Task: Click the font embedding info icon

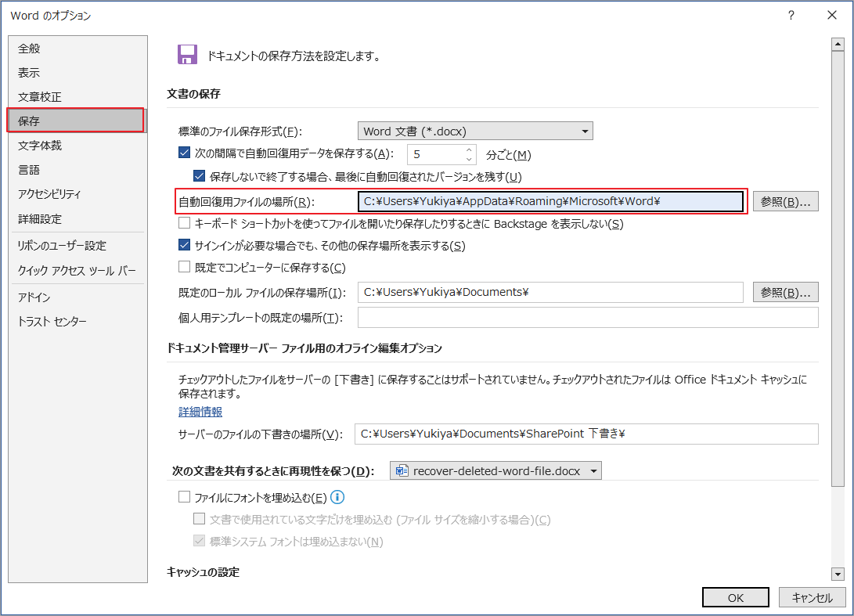Action: pyautogui.click(x=337, y=497)
